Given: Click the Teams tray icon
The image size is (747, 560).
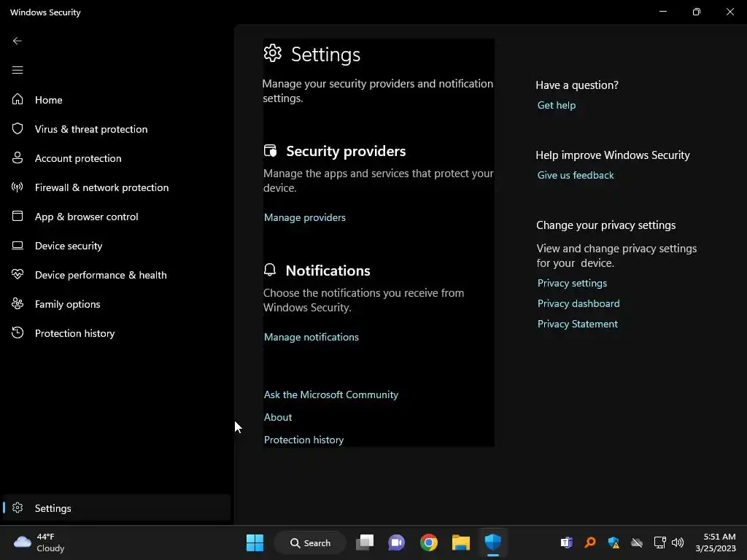Looking at the screenshot, I should tap(566, 542).
